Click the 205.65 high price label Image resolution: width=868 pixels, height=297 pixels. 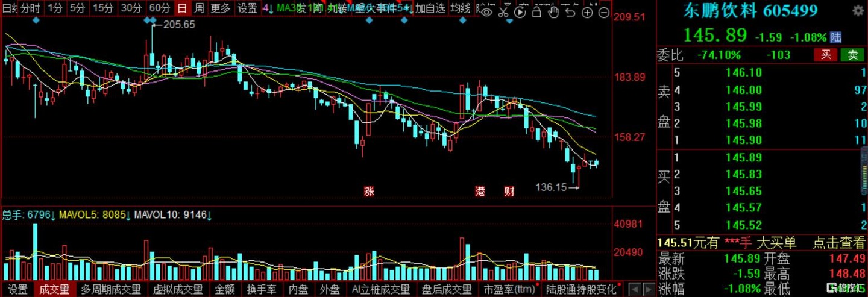click(179, 25)
